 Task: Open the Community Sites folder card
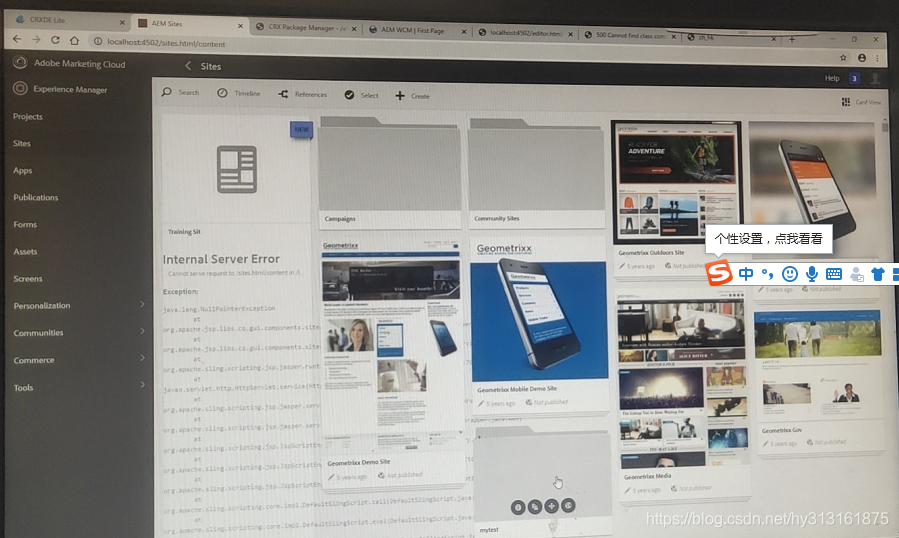(537, 173)
